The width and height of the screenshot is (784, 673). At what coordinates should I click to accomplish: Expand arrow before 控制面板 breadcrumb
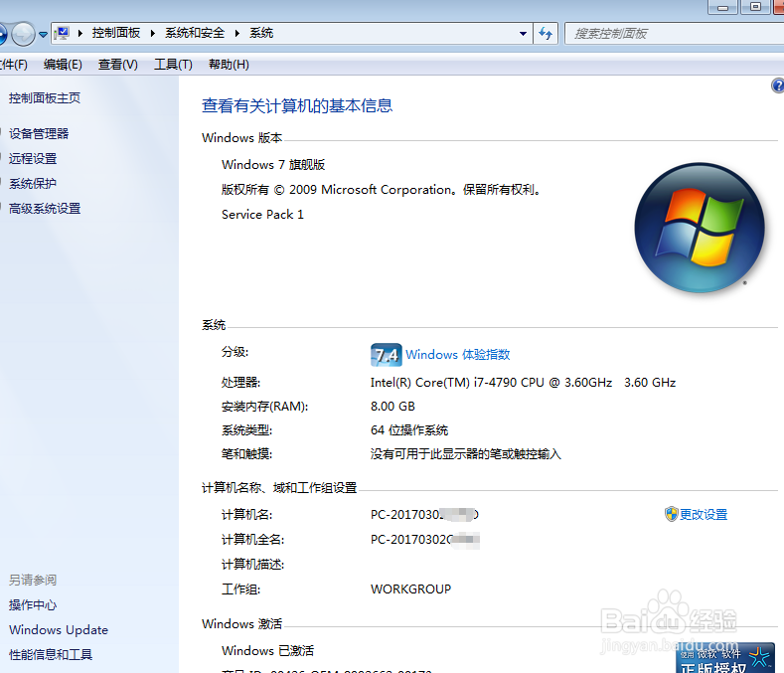[80, 34]
